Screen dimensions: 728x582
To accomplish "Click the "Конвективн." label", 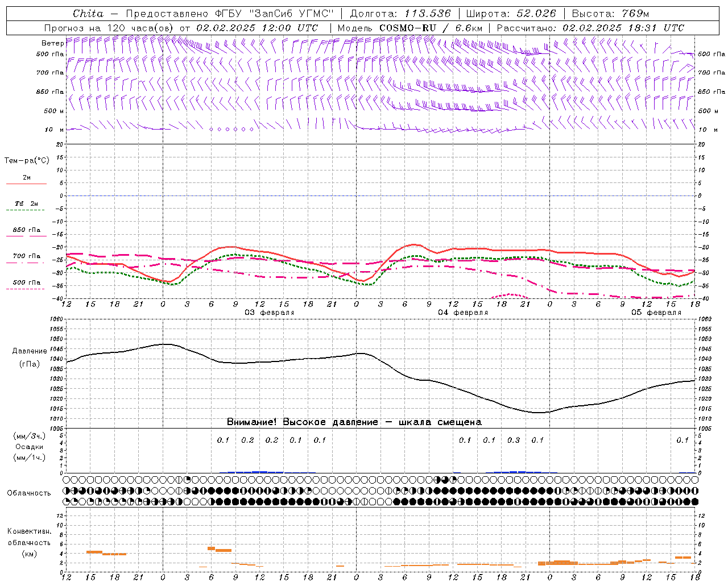I will point(29,531).
